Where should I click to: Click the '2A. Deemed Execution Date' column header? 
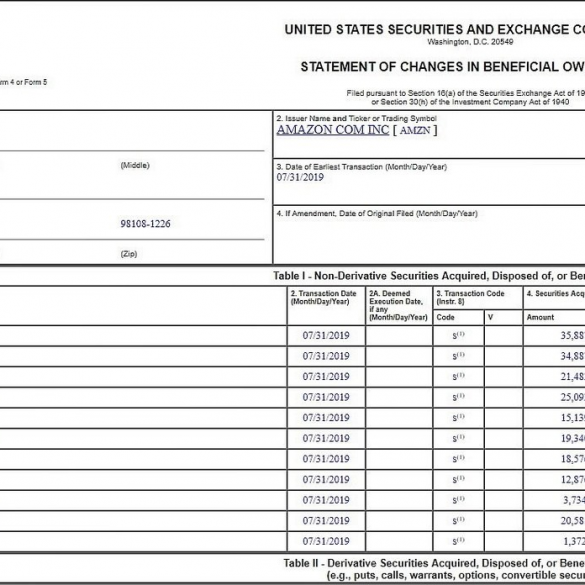(x=398, y=305)
